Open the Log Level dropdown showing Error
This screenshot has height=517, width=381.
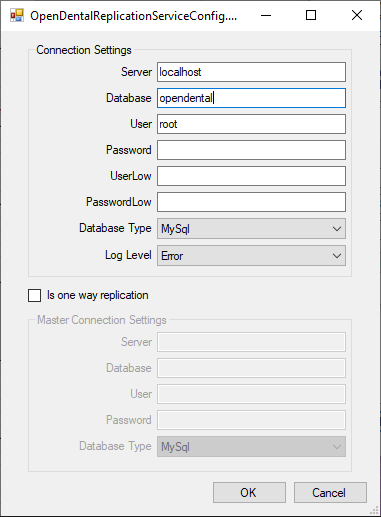coord(251,256)
